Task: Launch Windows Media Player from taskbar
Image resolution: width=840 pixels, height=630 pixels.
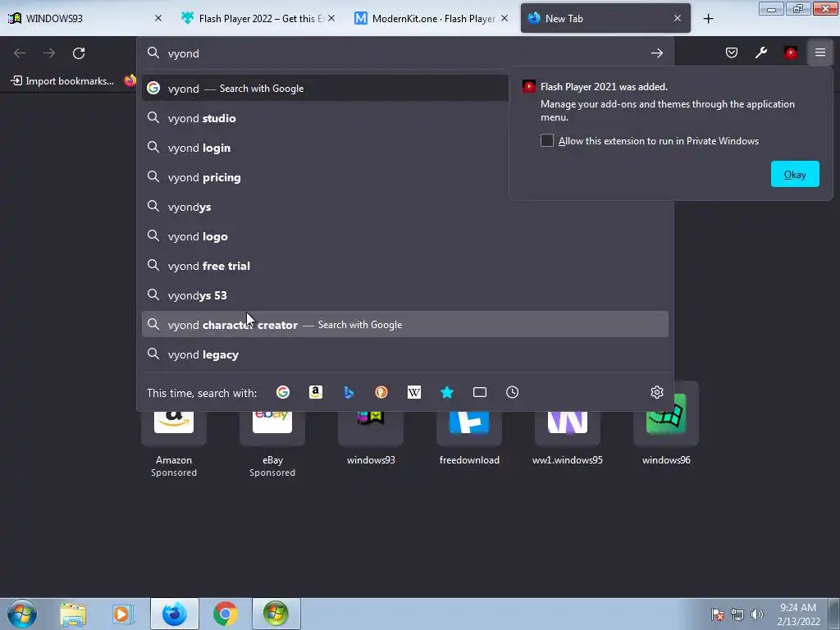Action: [123, 614]
